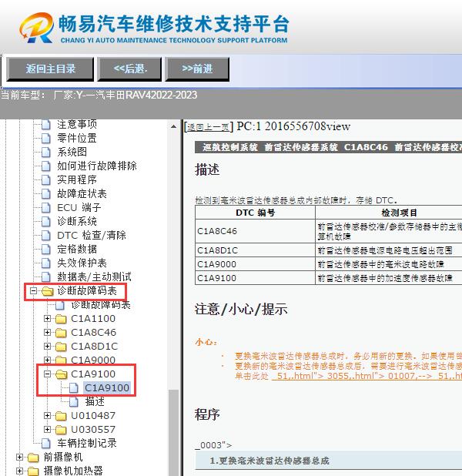This screenshot has height=476, width=462.
Task: Click step 1.更换毫米波雷达传感器总成 heading
Action: pos(269,461)
